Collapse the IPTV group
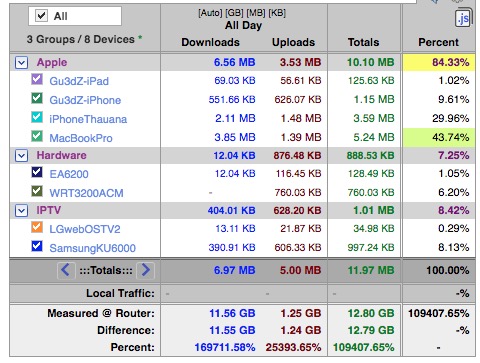Image resolution: width=480 pixels, height=363 pixels. coord(21,211)
